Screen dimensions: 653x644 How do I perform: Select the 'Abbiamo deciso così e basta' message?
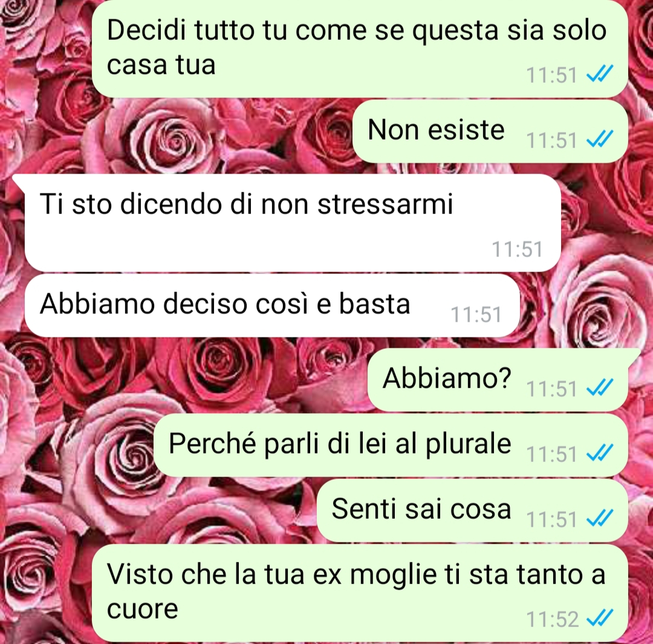pyautogui.click(x=272, y=305)
